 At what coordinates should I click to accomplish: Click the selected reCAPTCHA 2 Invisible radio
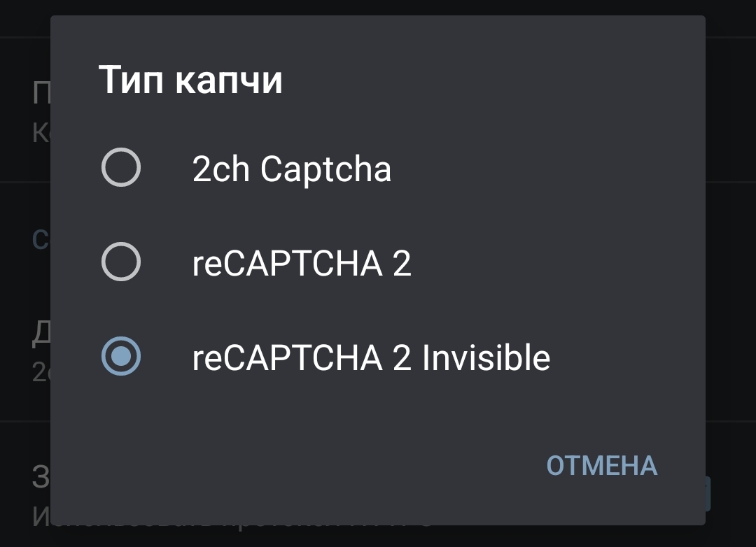tap(121, 357)
